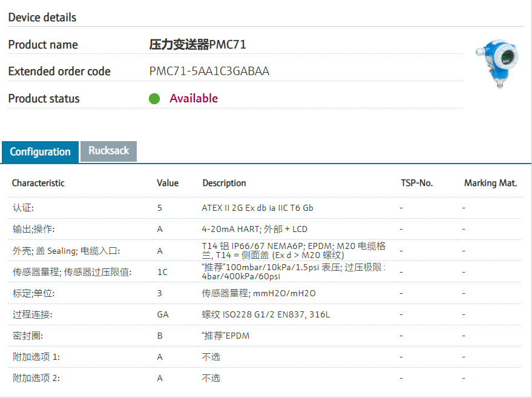
Task: Select the 4-20mA HART description cell
Action: 254,229
